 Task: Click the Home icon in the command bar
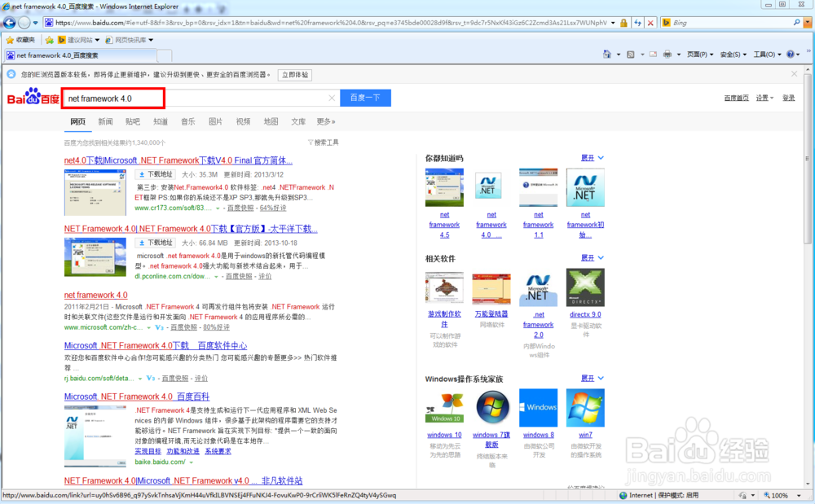[606, 54]
